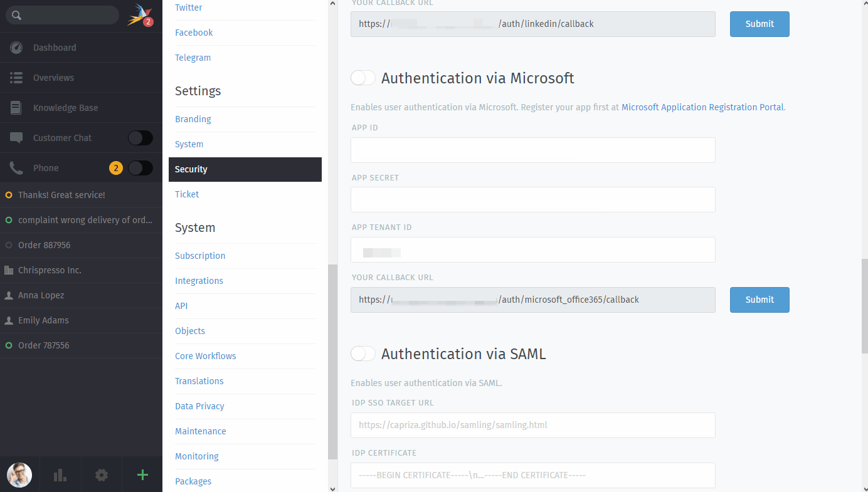Submit the Microsoft authentication settings

click(760, 300)
